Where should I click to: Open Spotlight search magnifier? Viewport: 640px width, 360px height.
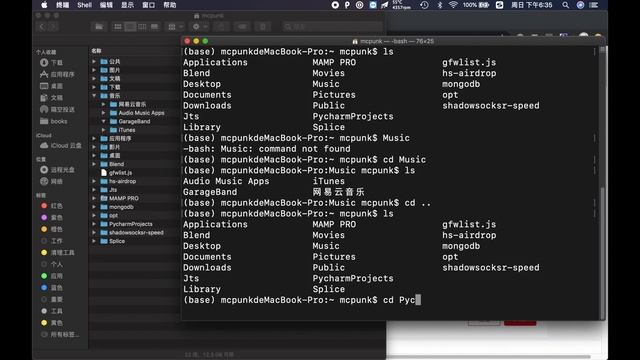pos(565,5)
